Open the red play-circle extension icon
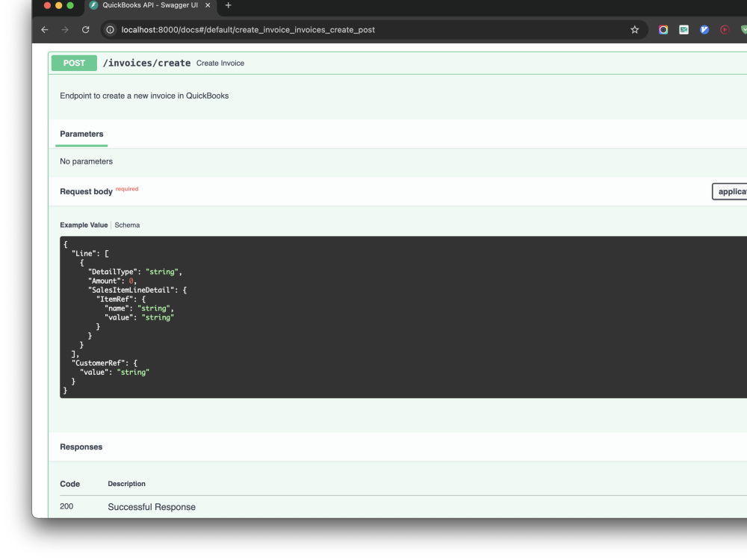This screenshot has width=747, height=560. (x=725, y=30)
